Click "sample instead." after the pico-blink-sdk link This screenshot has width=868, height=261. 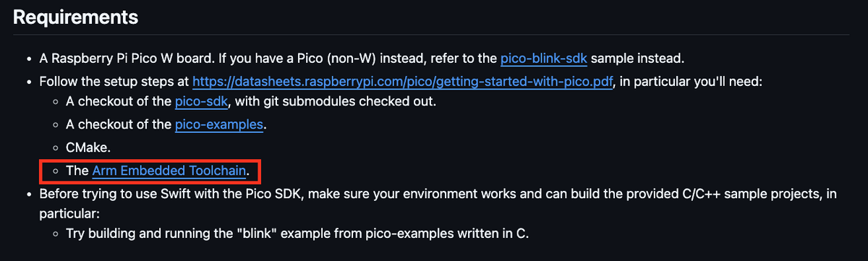pyautogui.click(x=637, y=58)
